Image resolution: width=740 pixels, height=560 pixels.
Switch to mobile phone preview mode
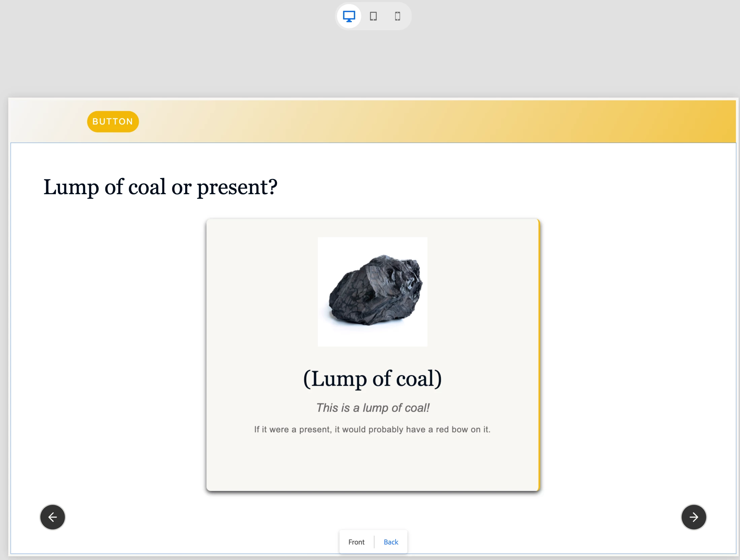click(x=397, y=16)
